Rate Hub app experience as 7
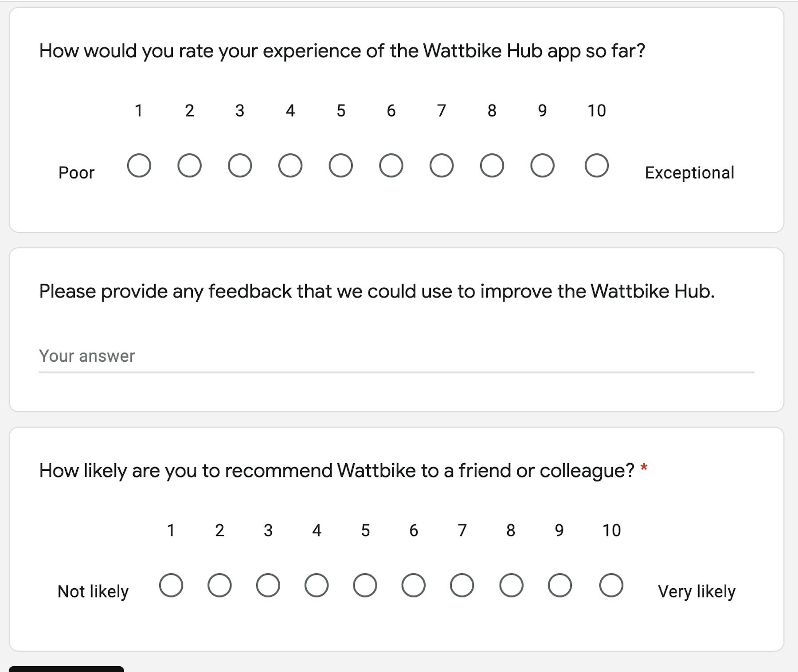Viewport: 798px width, 672px height. click(x=442, y=166)
